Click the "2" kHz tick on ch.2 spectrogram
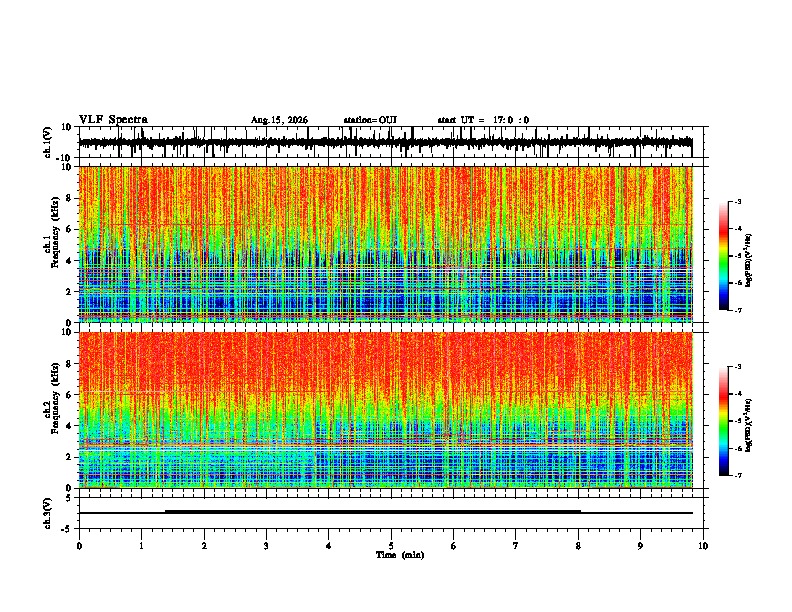The height and width of the screenshot is (612, 792). coord(71,457)
